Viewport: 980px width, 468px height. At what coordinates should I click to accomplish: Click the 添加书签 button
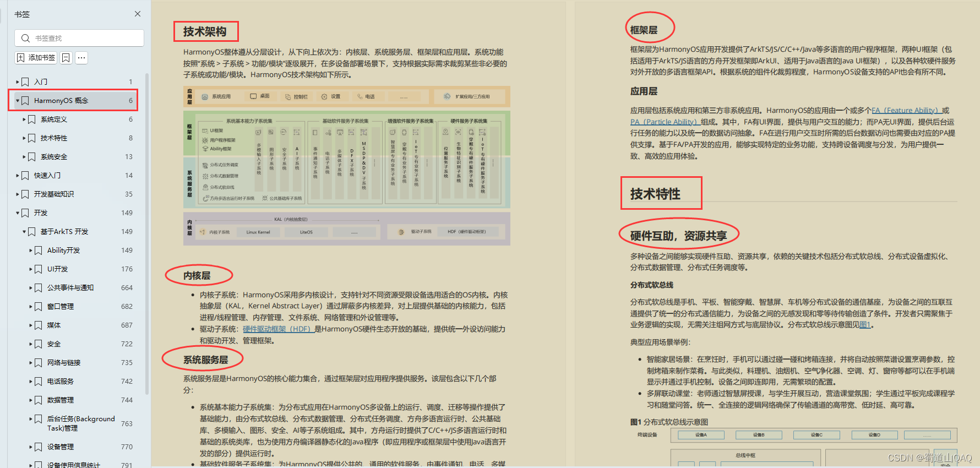click(x=36, y=58)
